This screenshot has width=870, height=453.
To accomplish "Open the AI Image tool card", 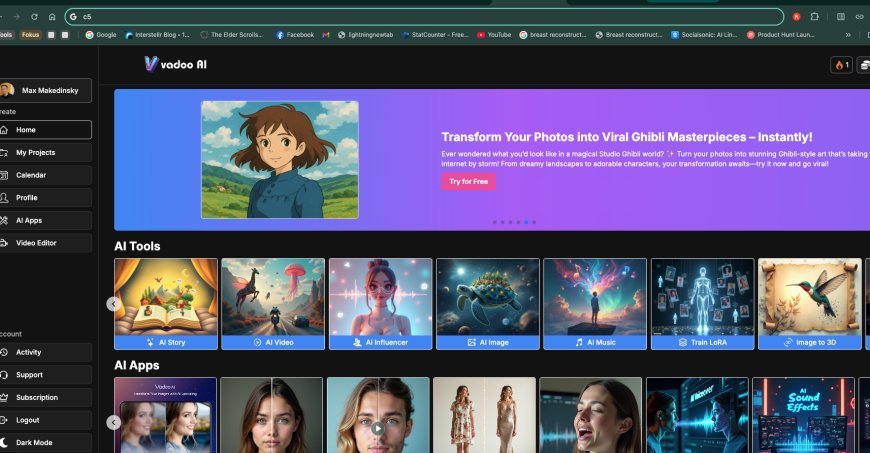I will pos(488,304).
